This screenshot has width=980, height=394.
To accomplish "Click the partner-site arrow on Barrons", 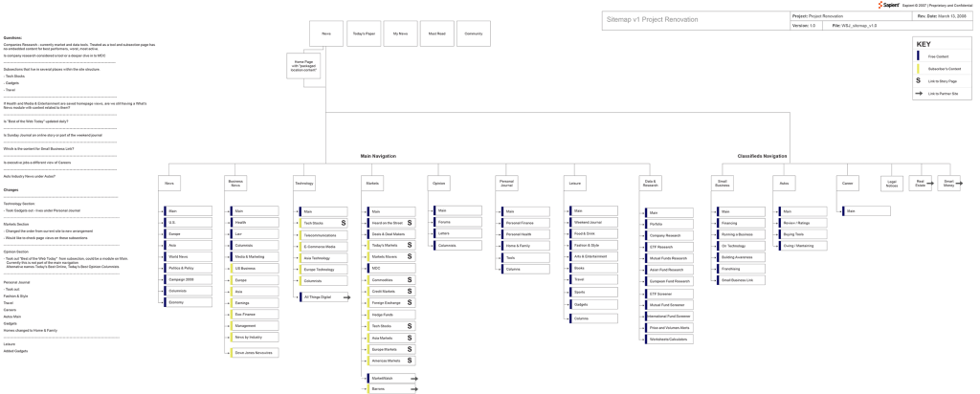I will click(x=413, y=389).
